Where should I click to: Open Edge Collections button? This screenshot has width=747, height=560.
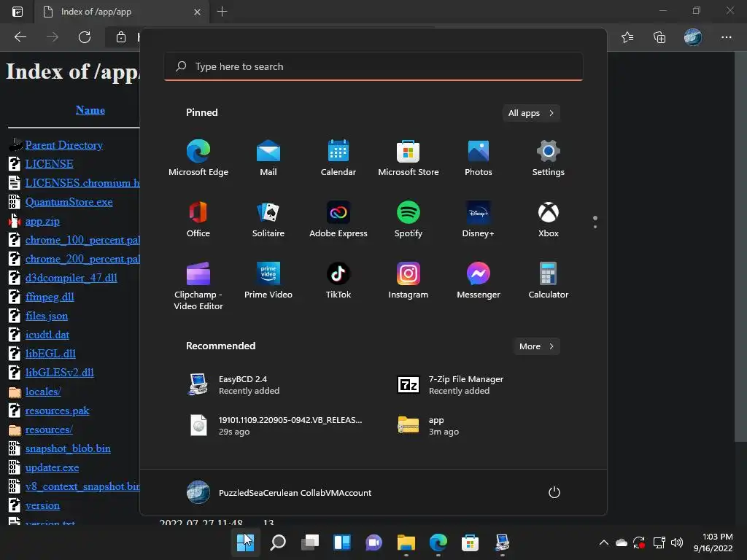[659, 37]
